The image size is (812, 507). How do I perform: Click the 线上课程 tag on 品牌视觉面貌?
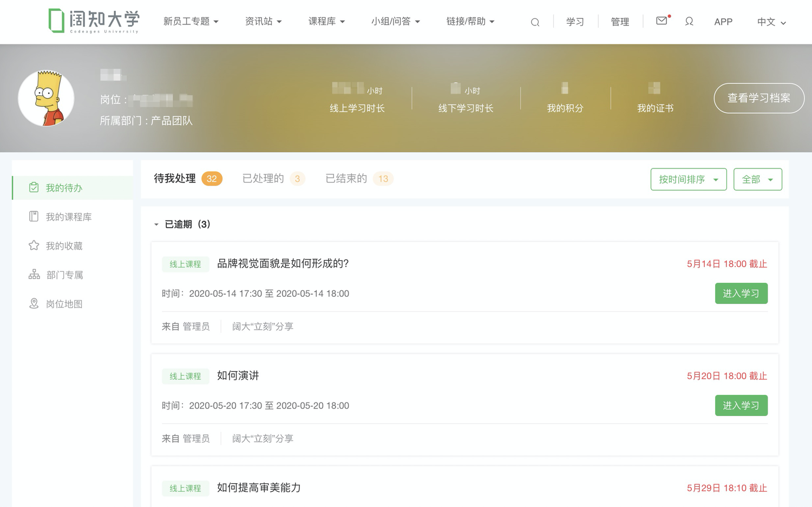point(185,264)
